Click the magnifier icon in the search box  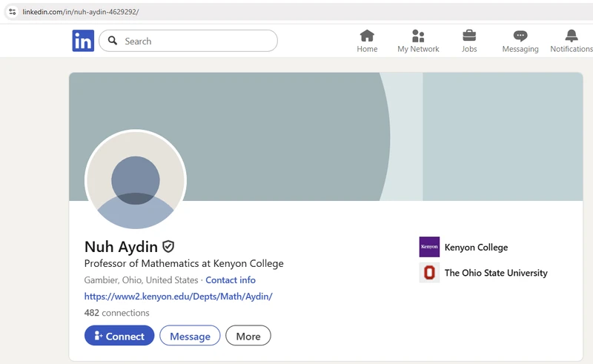pos(113,41)
